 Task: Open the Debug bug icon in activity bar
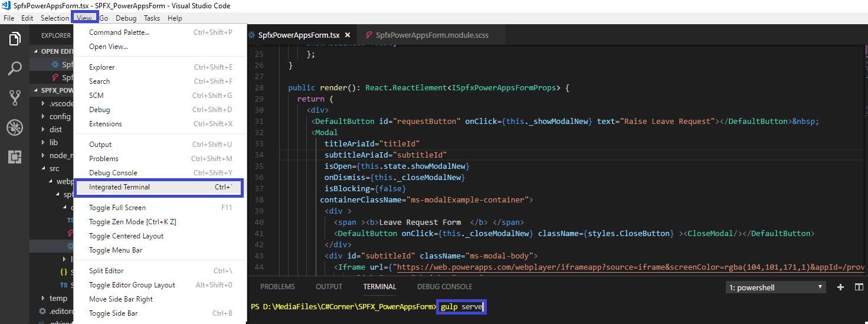click(15, 127)
